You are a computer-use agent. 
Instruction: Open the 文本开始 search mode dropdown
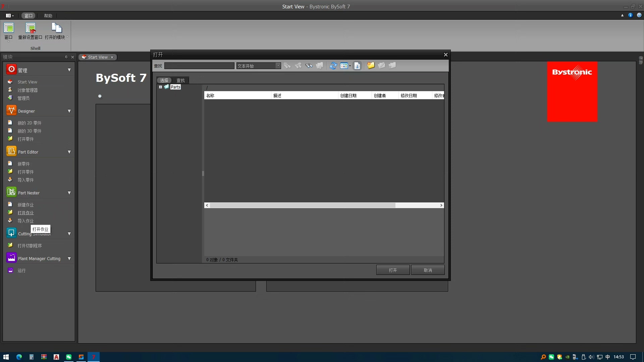click(278, 66)
